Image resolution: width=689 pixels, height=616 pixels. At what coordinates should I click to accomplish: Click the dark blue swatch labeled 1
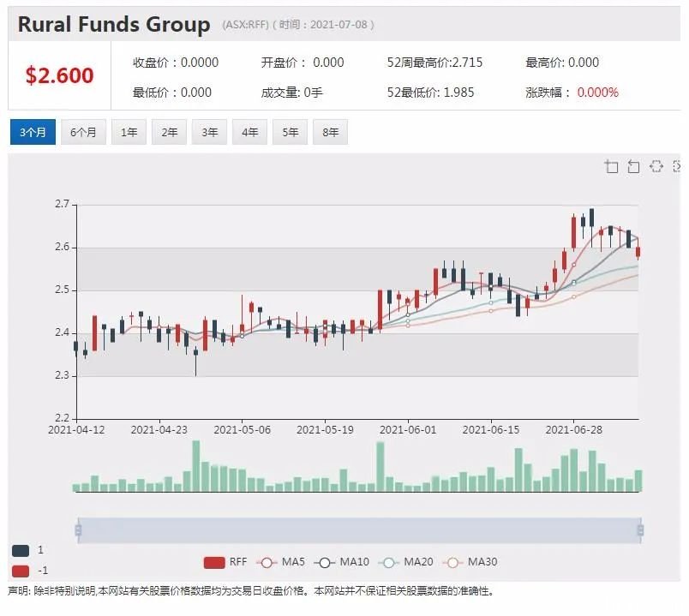point(21,550)
